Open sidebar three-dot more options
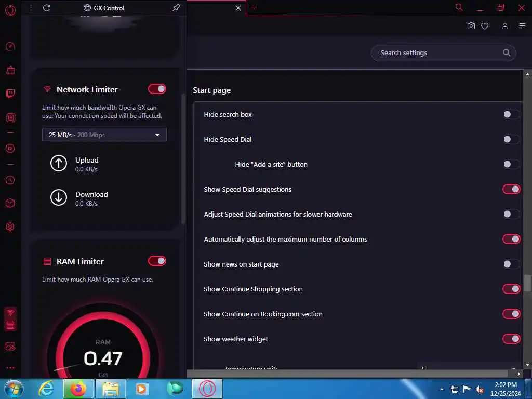 10,368
